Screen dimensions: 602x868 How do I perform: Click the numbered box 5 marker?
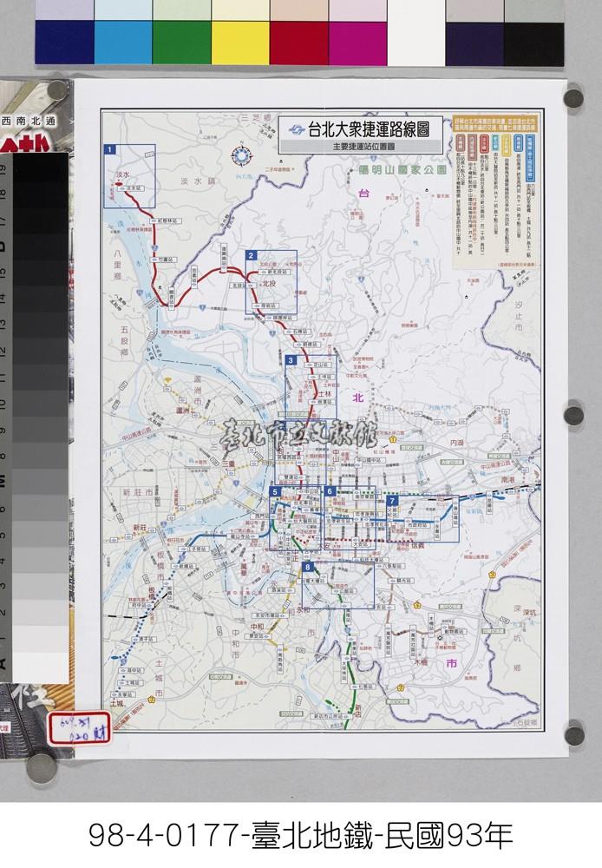275,492
